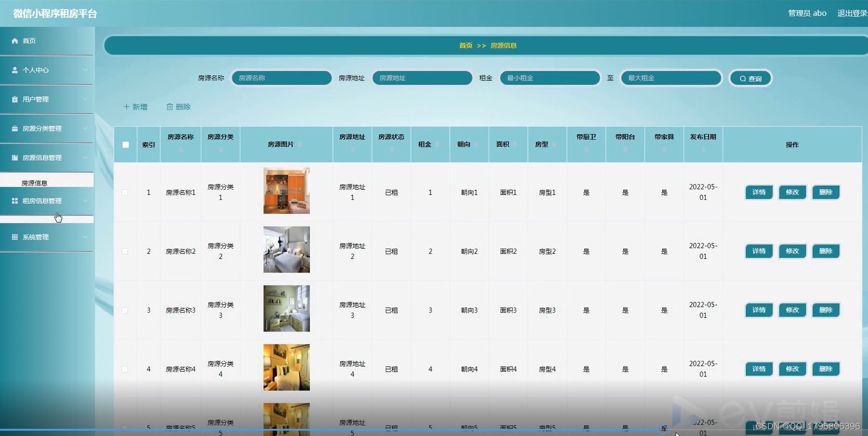Sort by 朝向 column arrows

point(476,145)
